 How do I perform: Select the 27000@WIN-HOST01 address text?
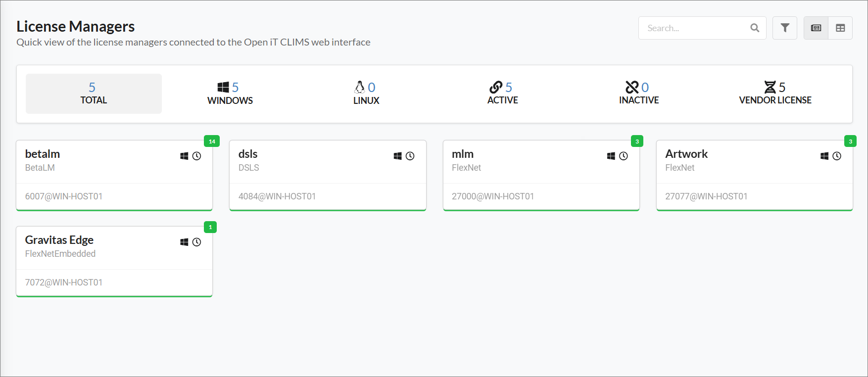coord(493,196)
